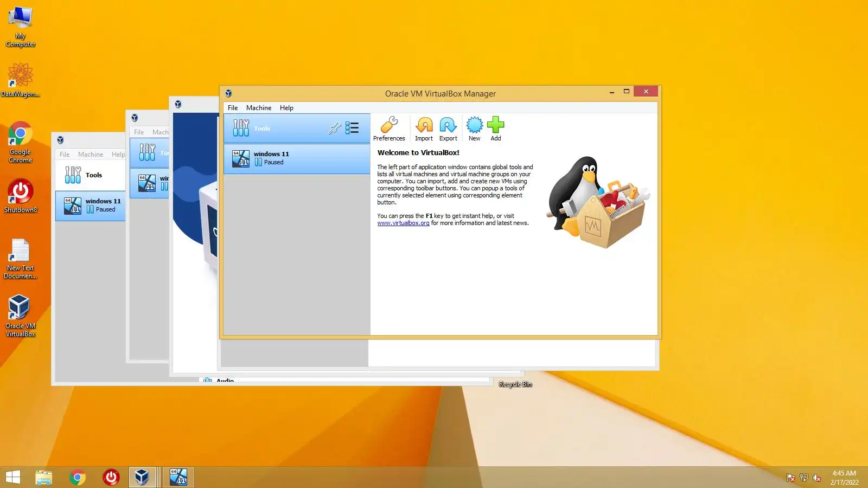Click the pin icon in the Tools row
868x488 pixels.
335,128
